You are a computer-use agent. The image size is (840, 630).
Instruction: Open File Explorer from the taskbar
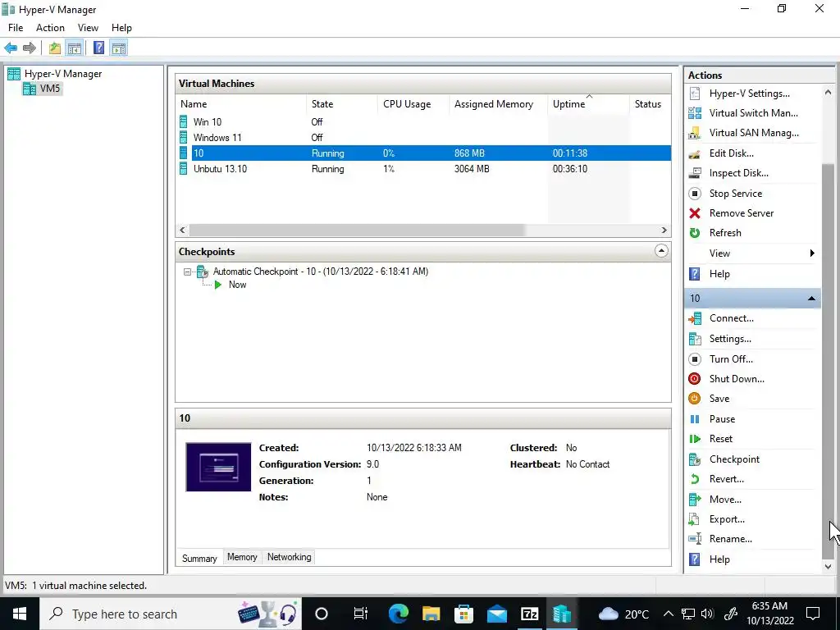pos(431,614)
